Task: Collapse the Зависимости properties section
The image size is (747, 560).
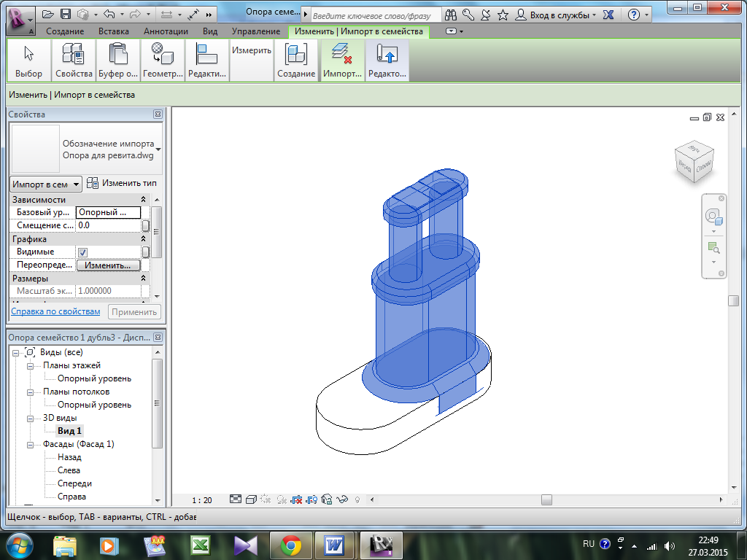Action: coord(143,200)
